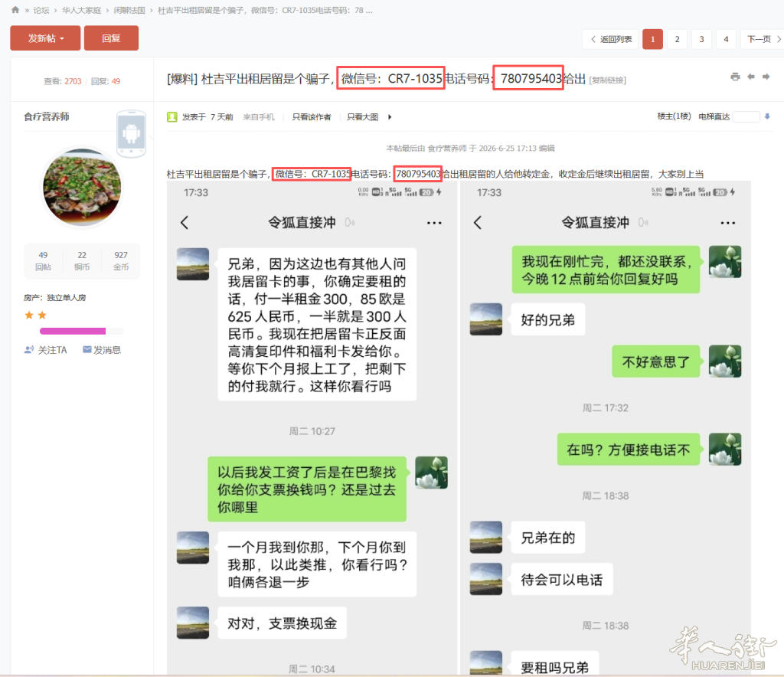Filter posts with 只看该作者
This screenshot has width=784, height=677.
(x=312, y=117)
